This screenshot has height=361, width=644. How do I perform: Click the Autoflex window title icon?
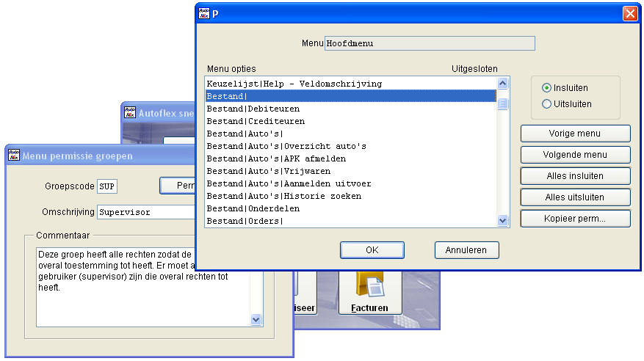(x=130, y=113)
